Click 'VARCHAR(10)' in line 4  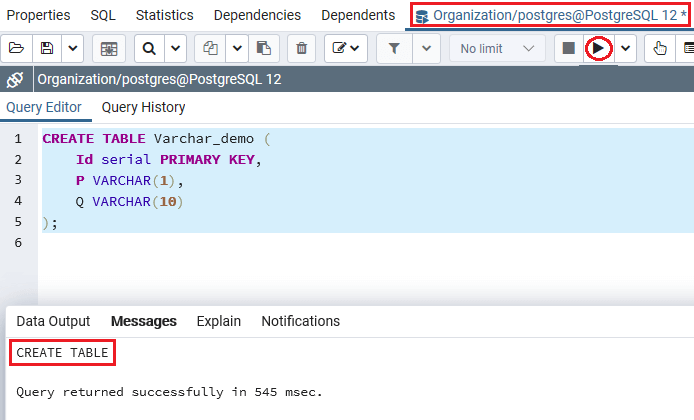click(x=137, y=202)
